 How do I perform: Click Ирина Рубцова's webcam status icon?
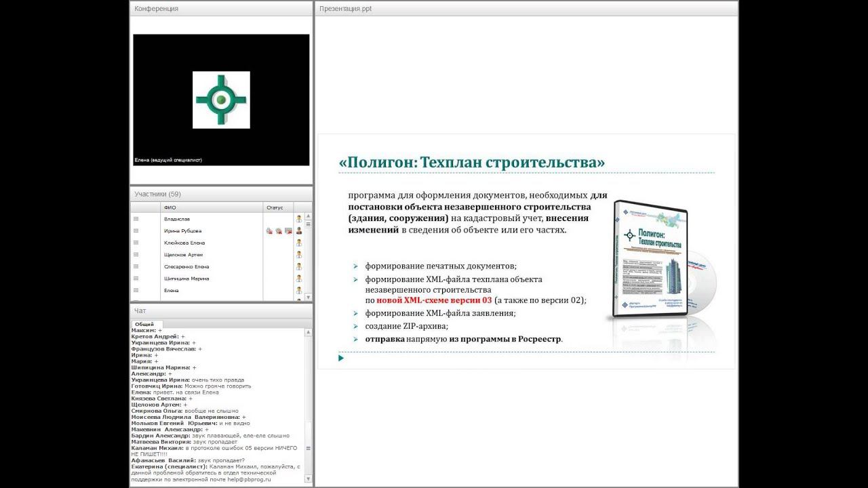tap(279, 230)
